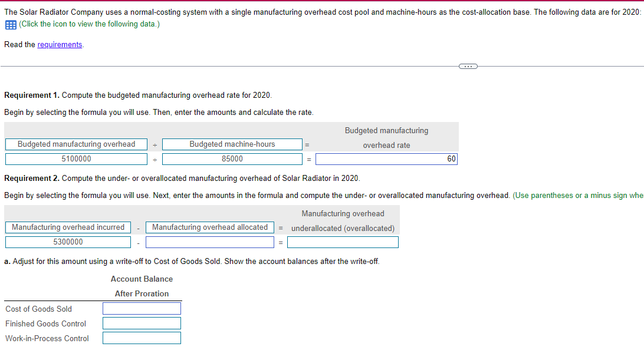This screenshot has width=644, height=350.
Task: Click the data table icon to view data
Action: (9, 24)
